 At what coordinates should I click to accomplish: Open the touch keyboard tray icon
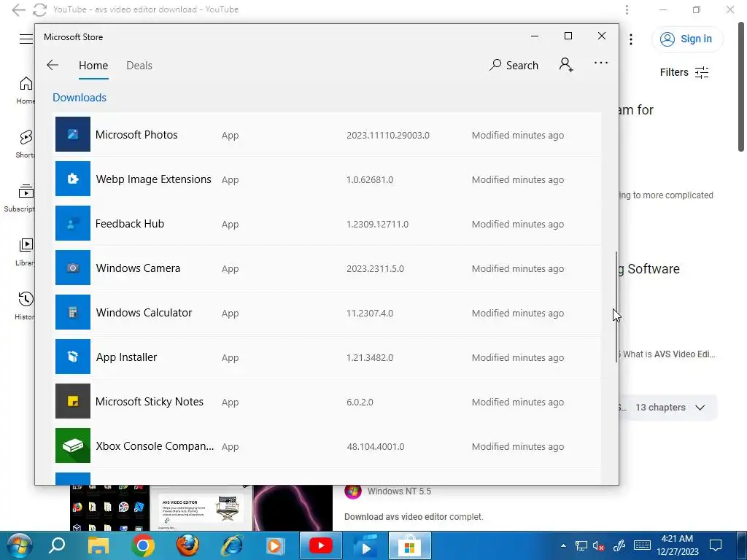coord(642,545)
